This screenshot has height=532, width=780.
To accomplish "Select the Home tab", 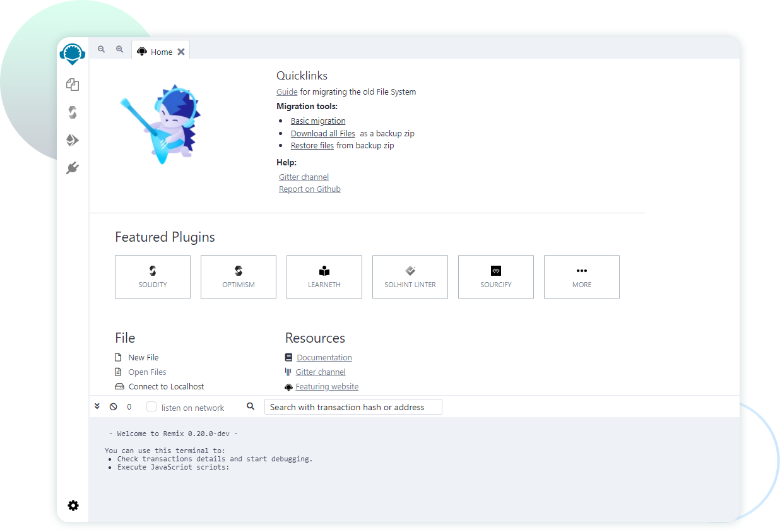I will point(161,51).
